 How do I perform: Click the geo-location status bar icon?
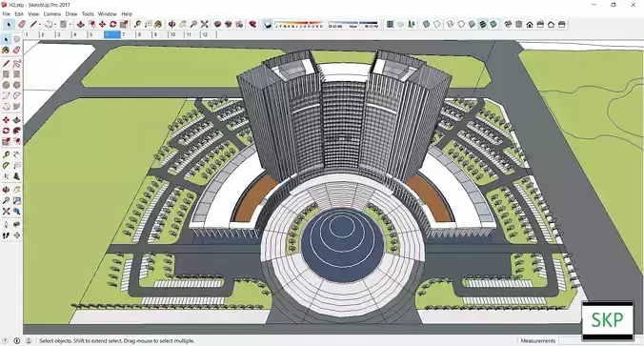click(x=6, y=340)
